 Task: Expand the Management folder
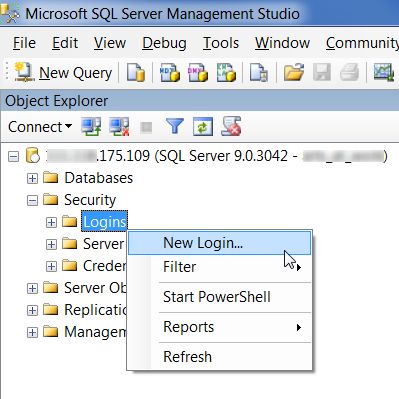[x=32, y=332]
